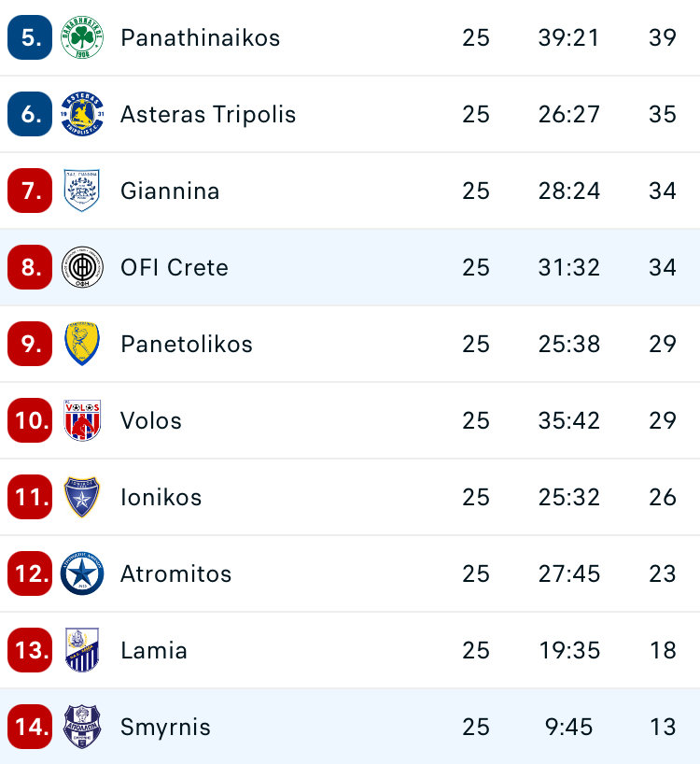Click Smyrnis goal difference 9:45
Image resolution: width=700 pixels, height=764 pixels.
[x=569, y=728]
